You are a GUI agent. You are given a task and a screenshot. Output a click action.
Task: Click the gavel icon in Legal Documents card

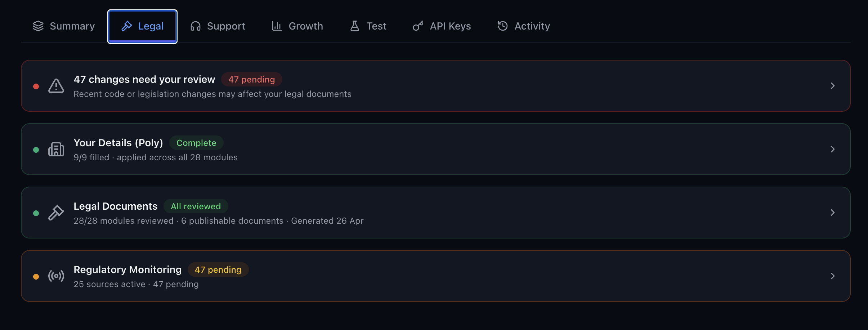point(56,213)
